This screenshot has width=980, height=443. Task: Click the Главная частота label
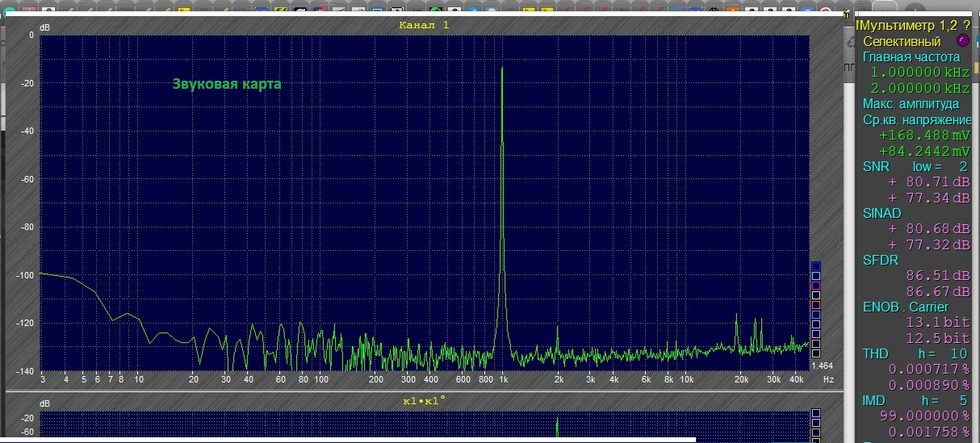pos(911,57)
